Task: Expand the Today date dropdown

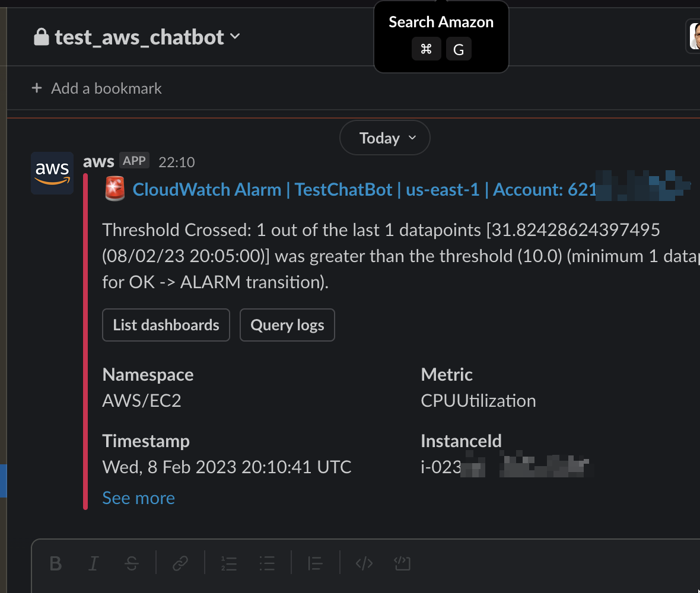Action: [385, 138]
